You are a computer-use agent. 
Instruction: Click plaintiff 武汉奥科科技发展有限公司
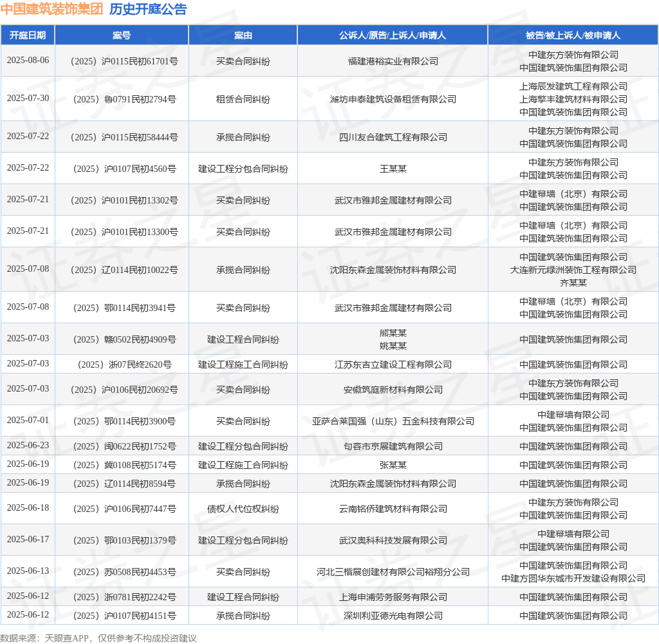point(393,540)
